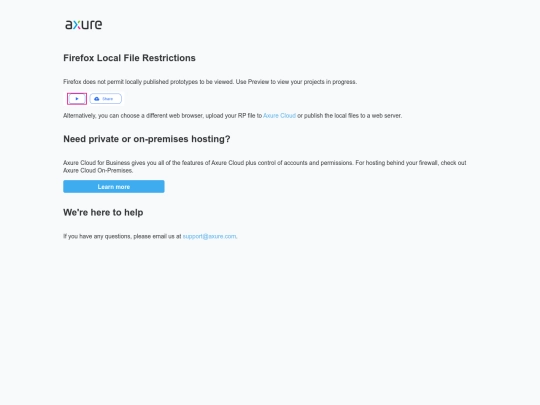Screen dimensions: 540x405
Task: Click the Need private or on-premises hosting heading
Action: (147, 139)
